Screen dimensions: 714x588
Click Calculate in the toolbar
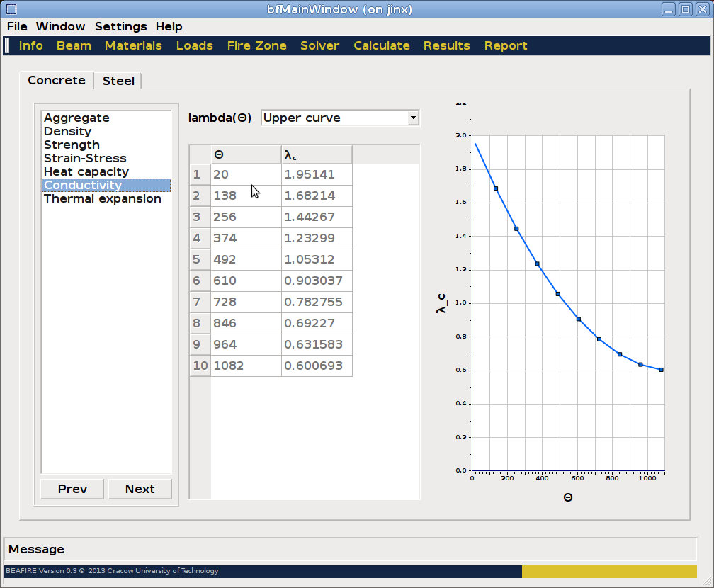(x=381, y=46)
